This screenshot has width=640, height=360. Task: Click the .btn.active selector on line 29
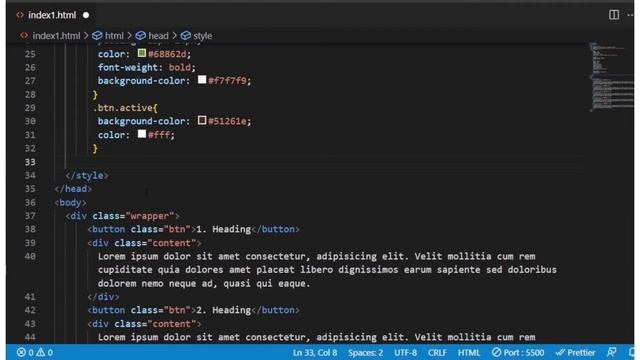tap(122, 108)
